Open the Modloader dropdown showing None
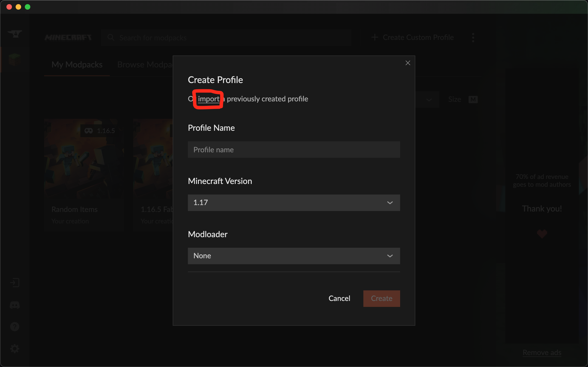Viewport: 588px width, 367px height. pos(294,256)
